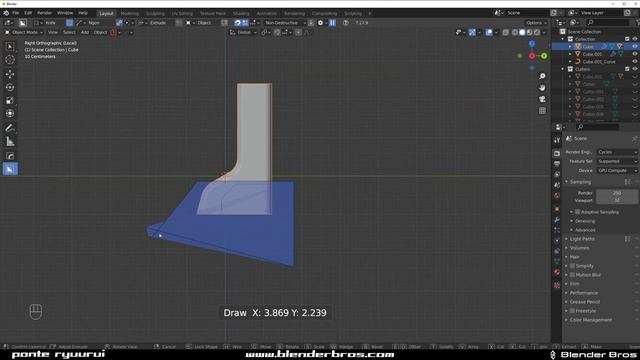Open the Material properties tab

coord(557,272)
